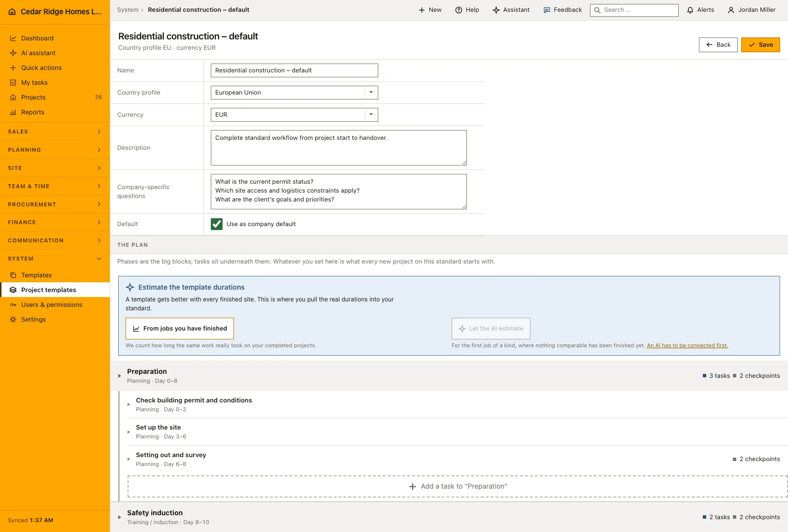The height and width of the screenshot is (532, 788).
Task: Open the Assistant sparkle icon in top bar
Action: [496, 10]
